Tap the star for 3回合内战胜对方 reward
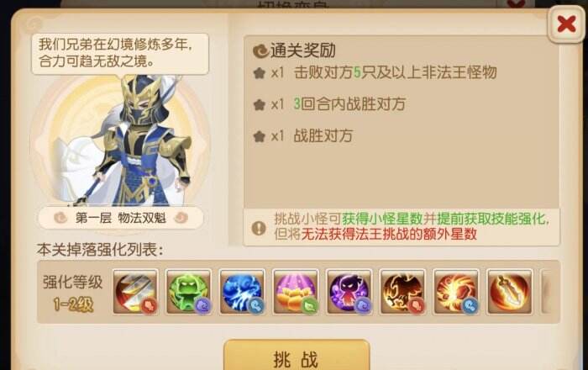The height and width of the screenshot is (370, 588). pos(259,104)
